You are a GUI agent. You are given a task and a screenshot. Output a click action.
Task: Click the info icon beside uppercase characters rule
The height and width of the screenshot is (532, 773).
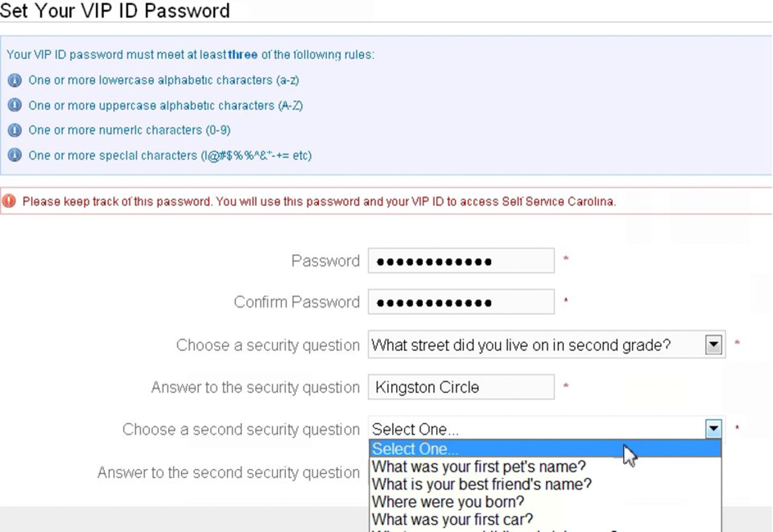point(15,105)
